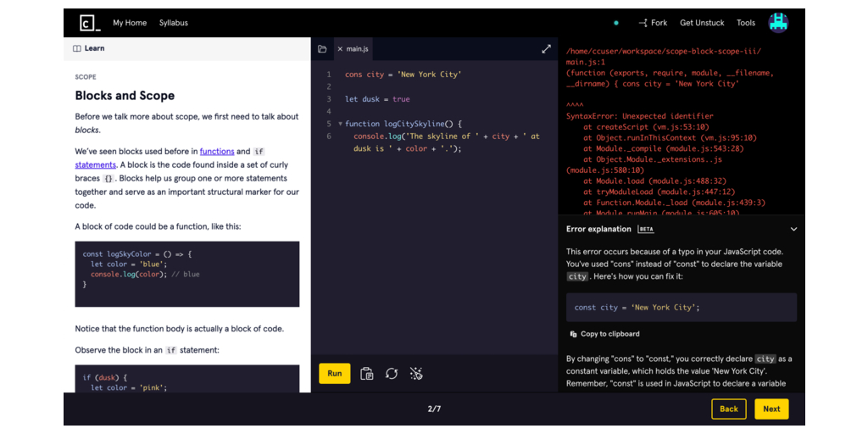The width and height of the screenshot is (868, 434).
Task: Run the code
Action: pos(334,374)
